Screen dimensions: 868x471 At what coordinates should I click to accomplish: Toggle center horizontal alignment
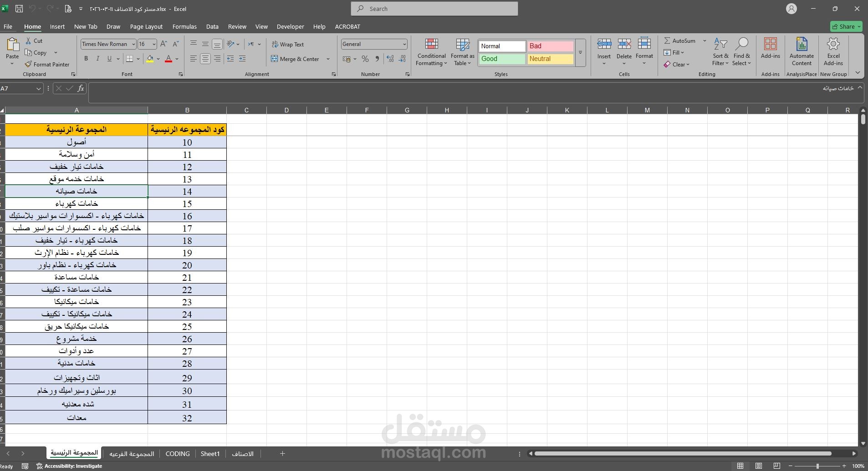[x=205, y=59]
